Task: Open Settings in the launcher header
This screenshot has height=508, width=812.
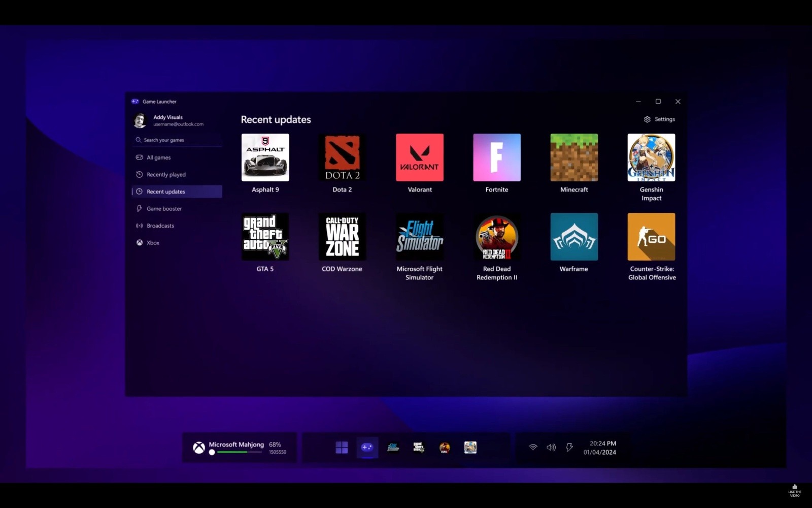Action: click(x=659, y=119)
